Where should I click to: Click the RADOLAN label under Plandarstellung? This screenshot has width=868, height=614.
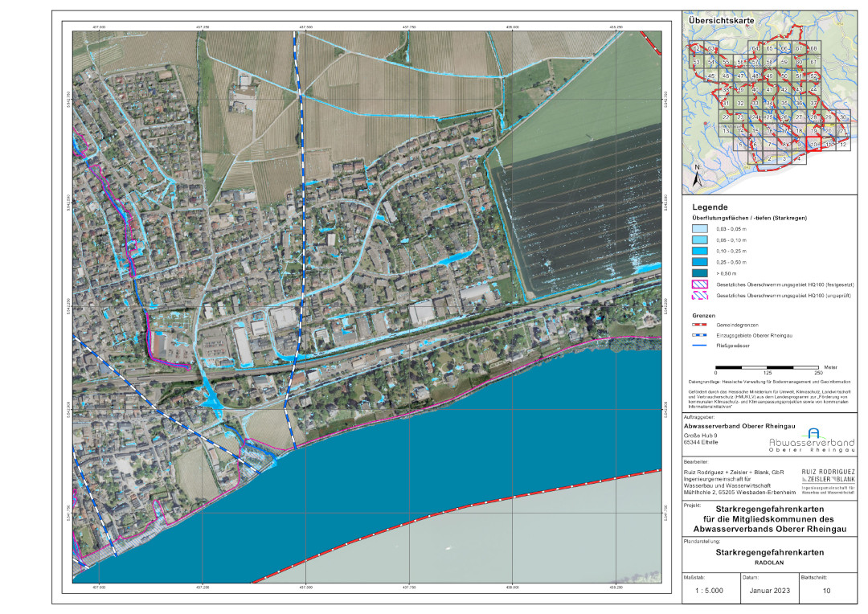tap(769, 563)
